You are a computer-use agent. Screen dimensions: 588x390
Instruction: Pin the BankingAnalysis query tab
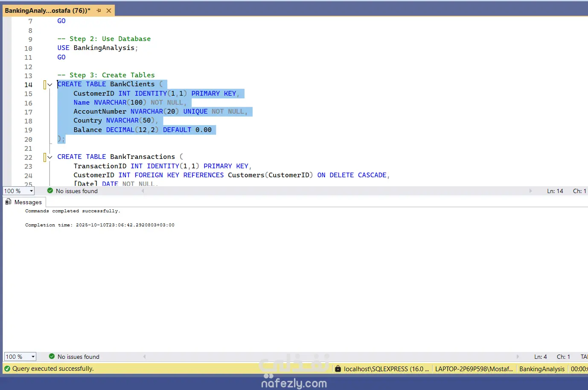click(x=99, y=11)
